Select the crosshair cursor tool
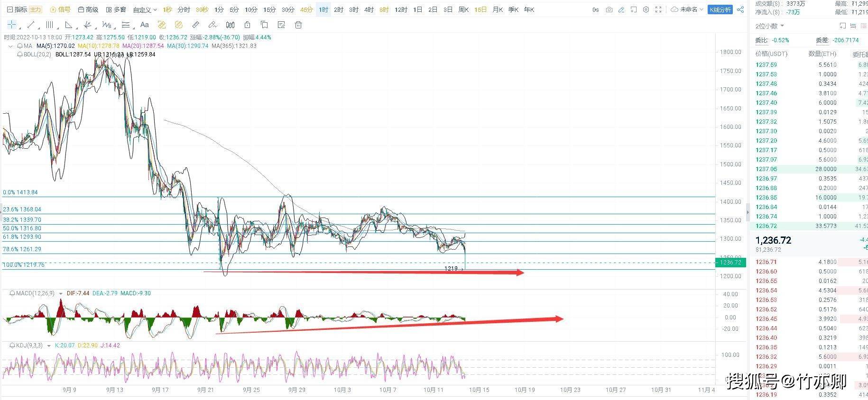Image resolution: width=868 pixels, height=400 pixels. [12, 25]
